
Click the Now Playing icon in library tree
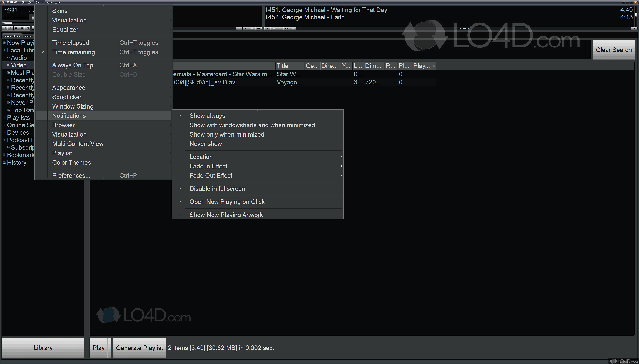(4, 43)
